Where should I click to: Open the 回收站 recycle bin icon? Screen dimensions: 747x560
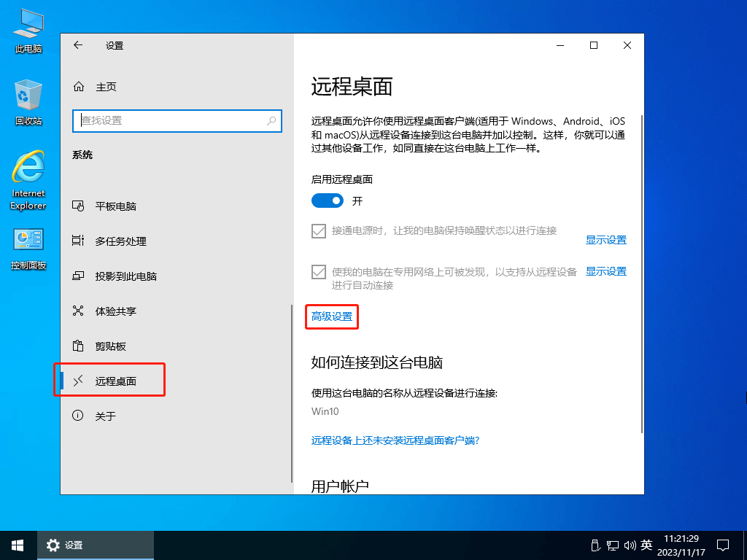click(x=28, y=102)
